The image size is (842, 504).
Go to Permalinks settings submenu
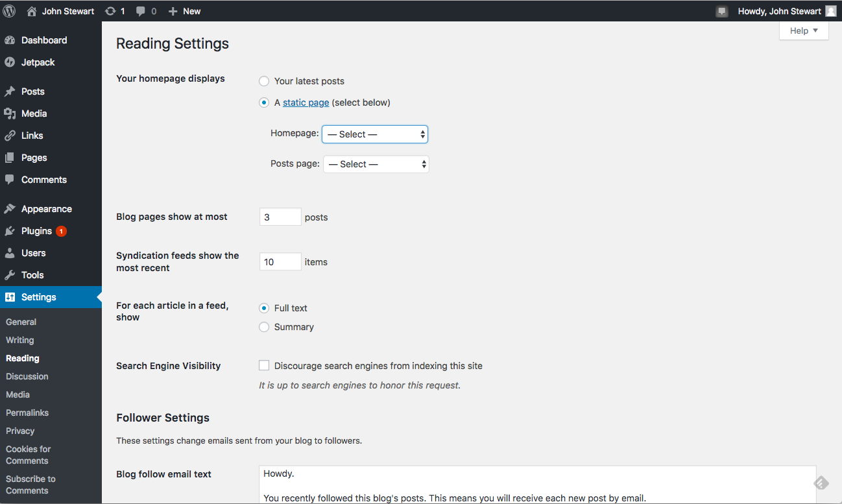(27, 413)
